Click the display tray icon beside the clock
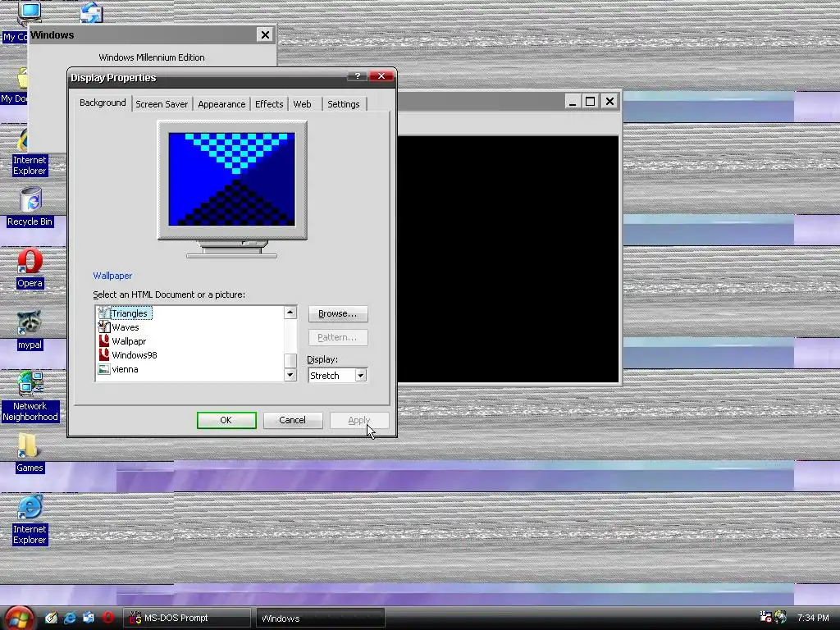 coord(781,617)
